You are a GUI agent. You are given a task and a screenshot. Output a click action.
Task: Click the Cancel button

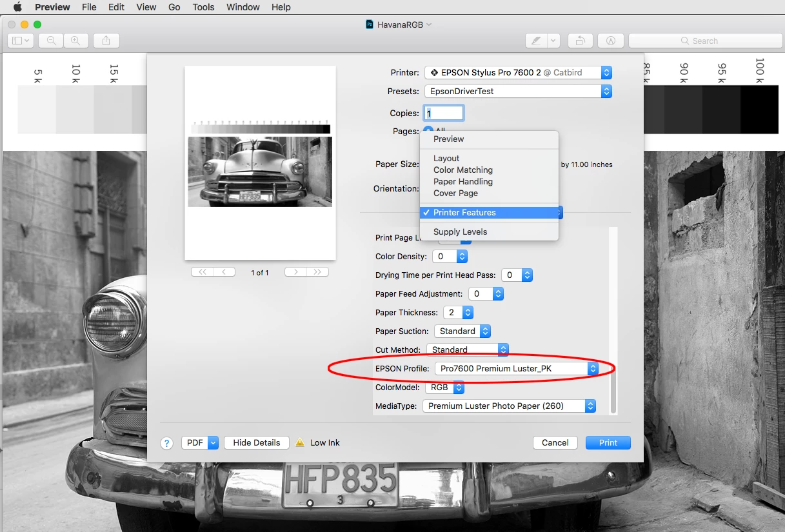coord(555,442)
